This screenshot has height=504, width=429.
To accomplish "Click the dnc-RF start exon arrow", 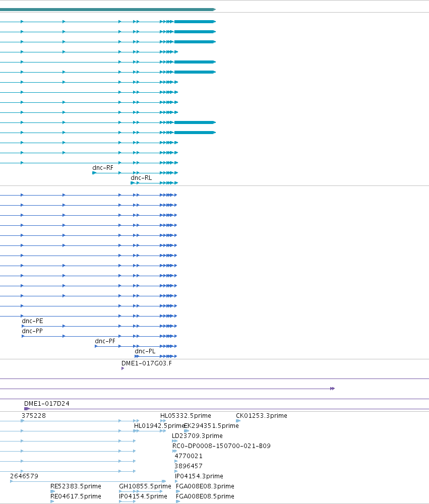I will [x=94, y=173].
